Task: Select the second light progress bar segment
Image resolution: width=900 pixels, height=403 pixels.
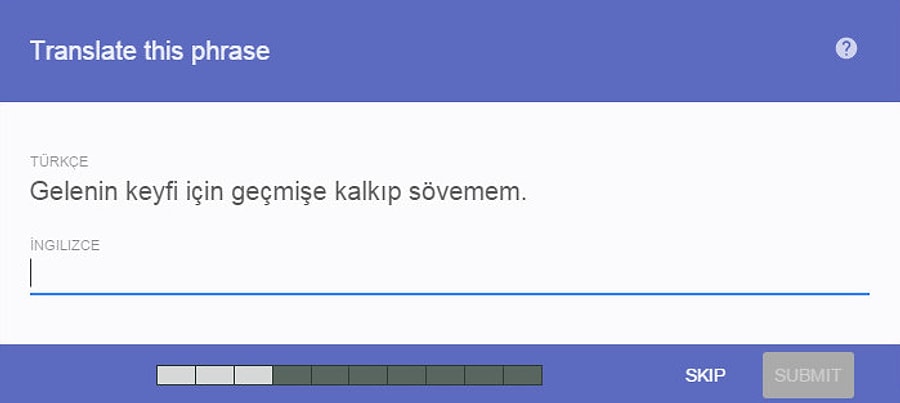Action: (x=215, y=375)
